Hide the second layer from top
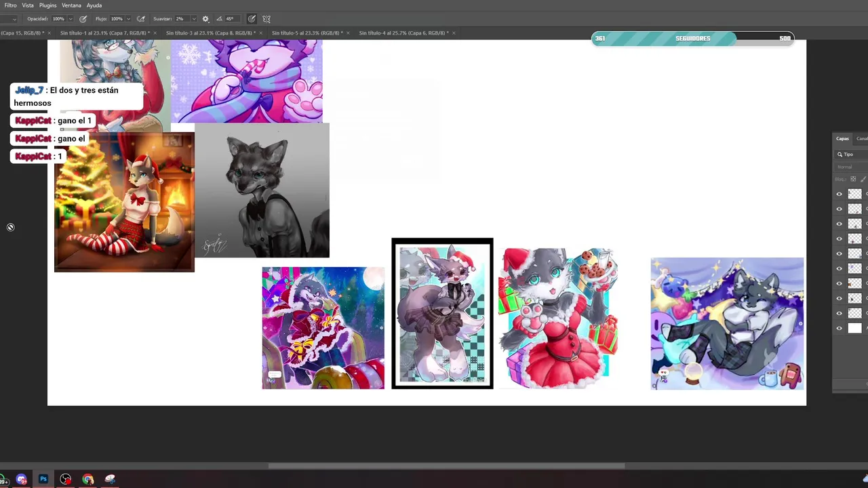The height and width of the screenshot is (488, 868). click(839, 209)
